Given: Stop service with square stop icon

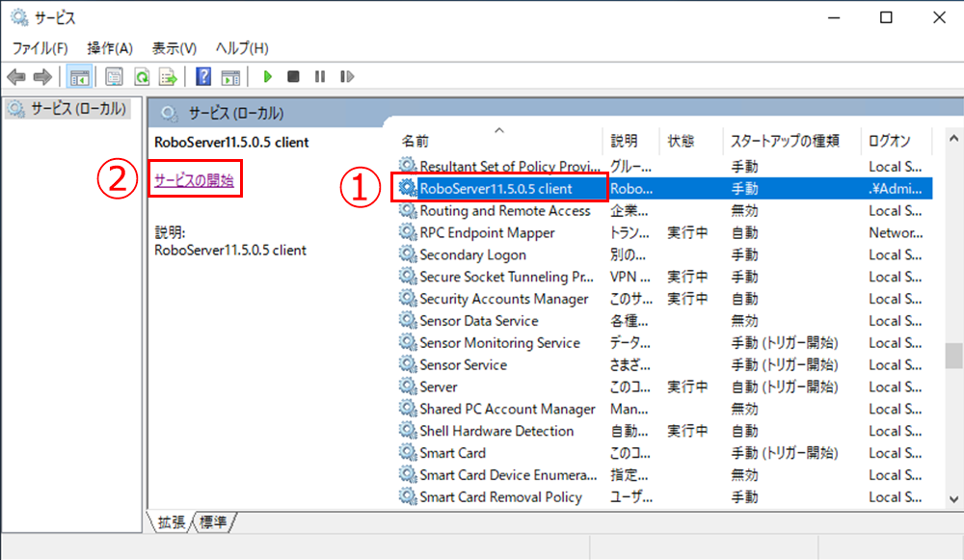Looking at the screenshot, I should pos(293,77).
